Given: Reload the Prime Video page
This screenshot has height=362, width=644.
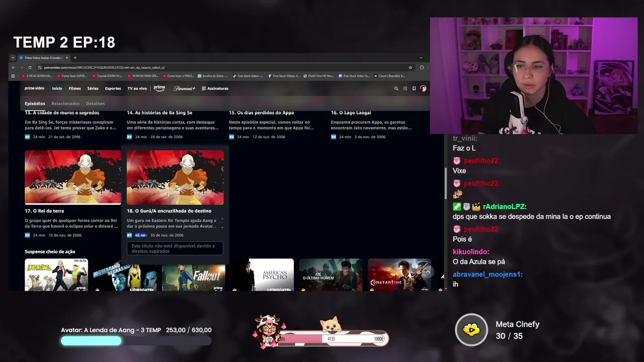Looking at the screenshot, I should (x=30, y=67).
